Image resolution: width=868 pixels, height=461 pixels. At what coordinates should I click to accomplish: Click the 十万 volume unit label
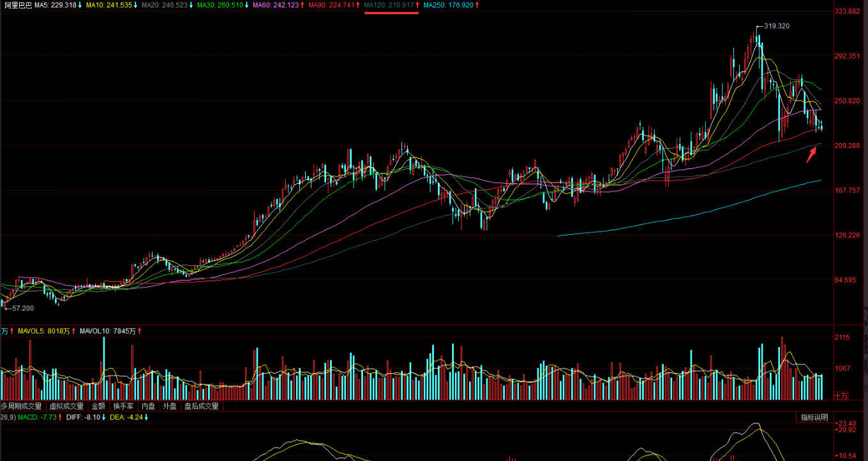tap(841, 396)
